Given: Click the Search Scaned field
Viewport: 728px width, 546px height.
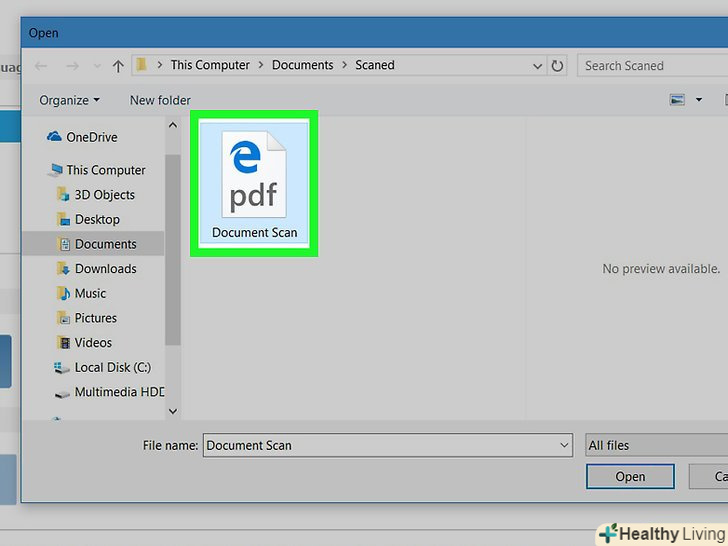Looking at the screenshot, I should (x=652, y=65).
